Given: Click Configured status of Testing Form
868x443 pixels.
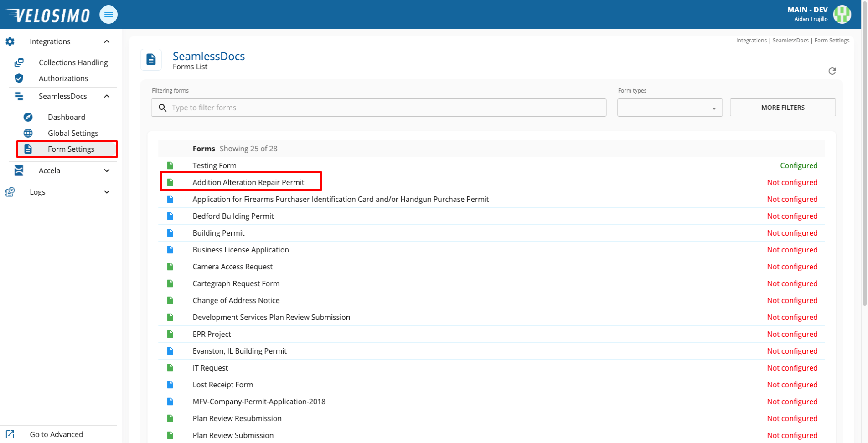Looking at the screenshot, I should [x=799, y=165].
